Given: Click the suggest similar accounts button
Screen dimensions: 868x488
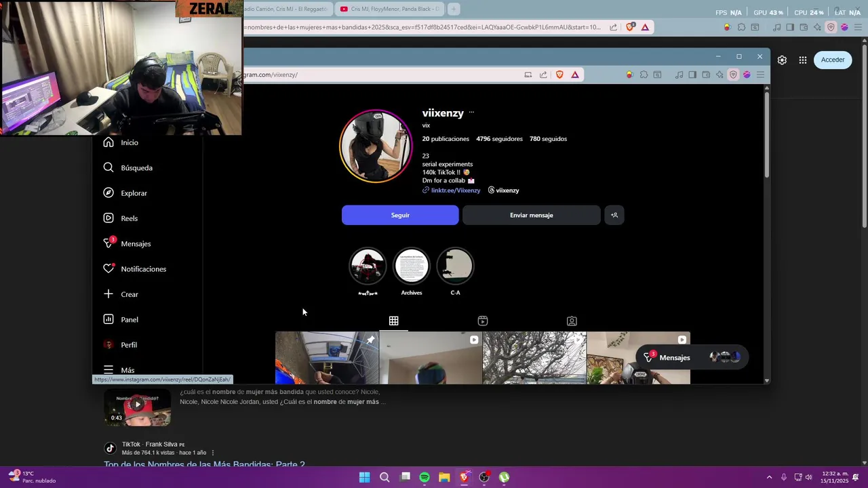Looking at the screenshot, I should [x=614, y=215].
